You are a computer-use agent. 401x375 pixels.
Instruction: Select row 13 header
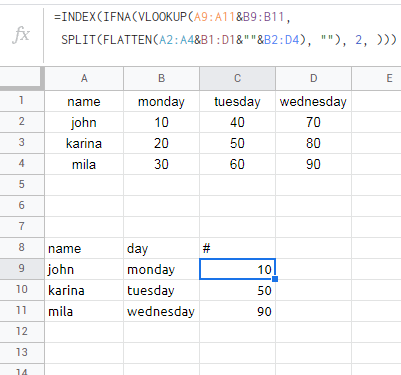[x=22, y=353]
